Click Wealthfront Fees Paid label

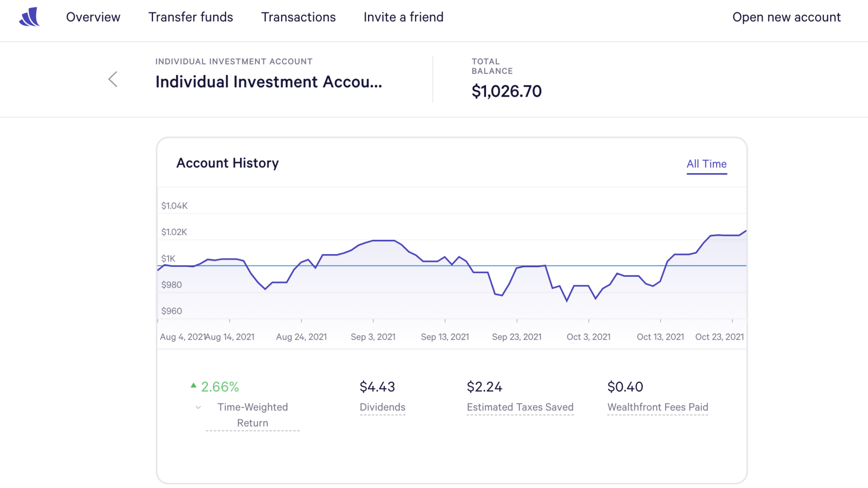click(658, 407)
